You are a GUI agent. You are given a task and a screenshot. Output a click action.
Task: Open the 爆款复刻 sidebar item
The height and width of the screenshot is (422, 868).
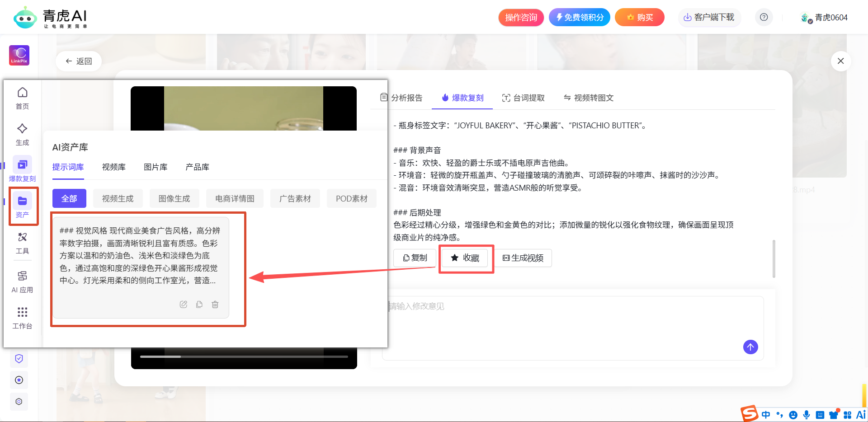[22, 170]
